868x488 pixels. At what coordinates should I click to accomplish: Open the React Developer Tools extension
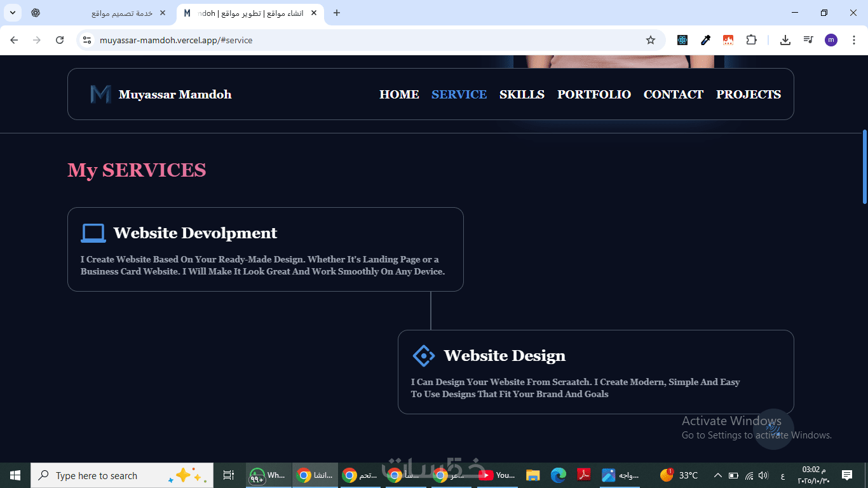click(x=682, y=40)
